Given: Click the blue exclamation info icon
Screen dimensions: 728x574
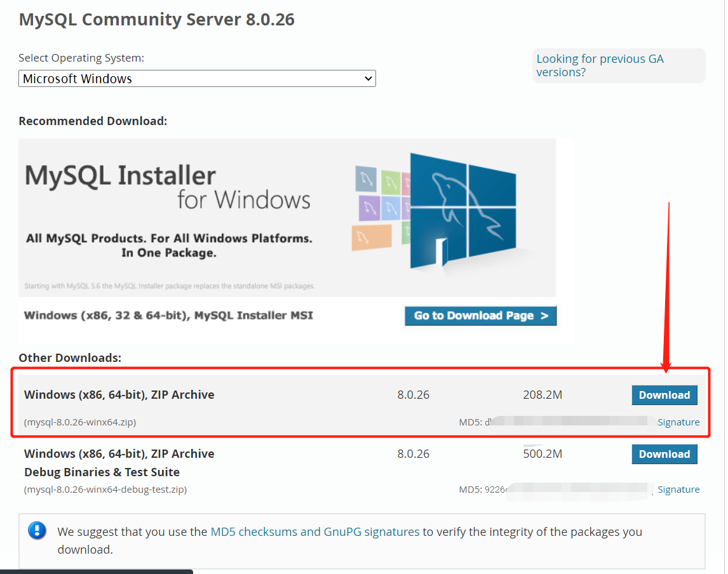Looking at the screenshot, I should coord(37,530).
